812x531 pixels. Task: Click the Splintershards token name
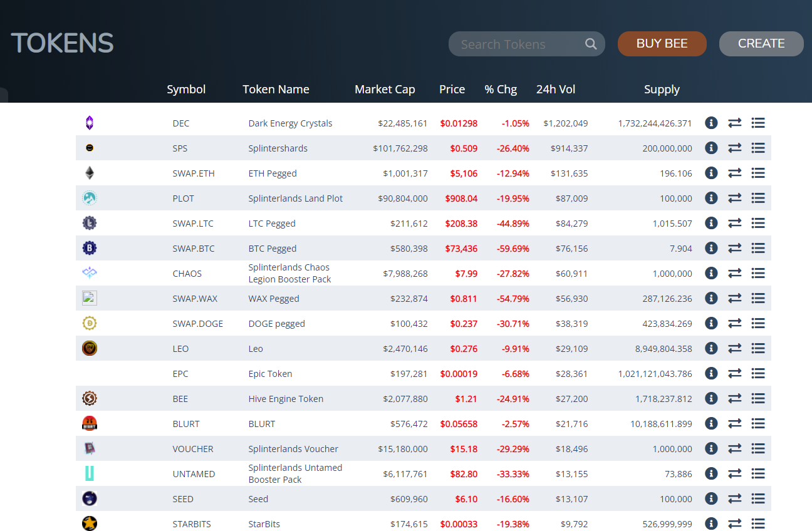[x=278, y=148]
